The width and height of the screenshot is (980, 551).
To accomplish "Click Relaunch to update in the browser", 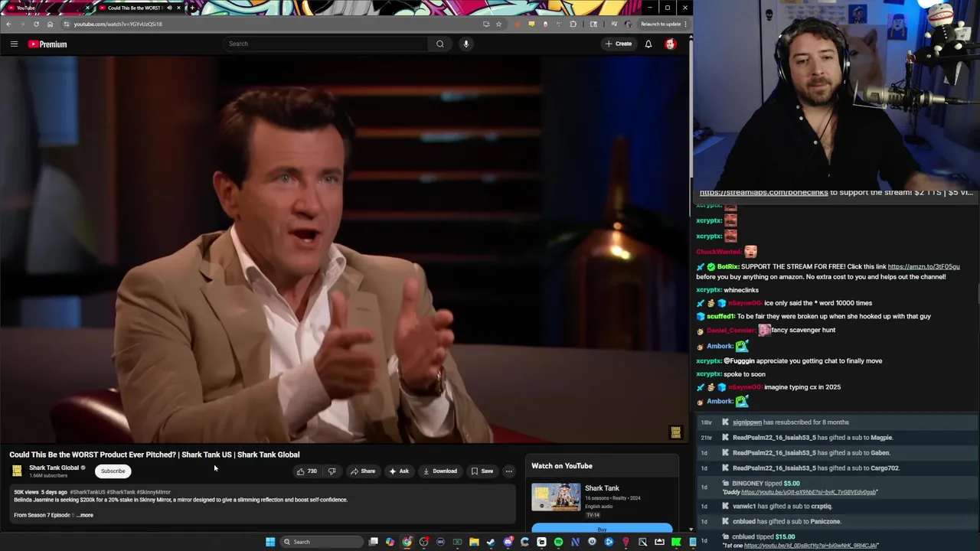I will point(661,24).
